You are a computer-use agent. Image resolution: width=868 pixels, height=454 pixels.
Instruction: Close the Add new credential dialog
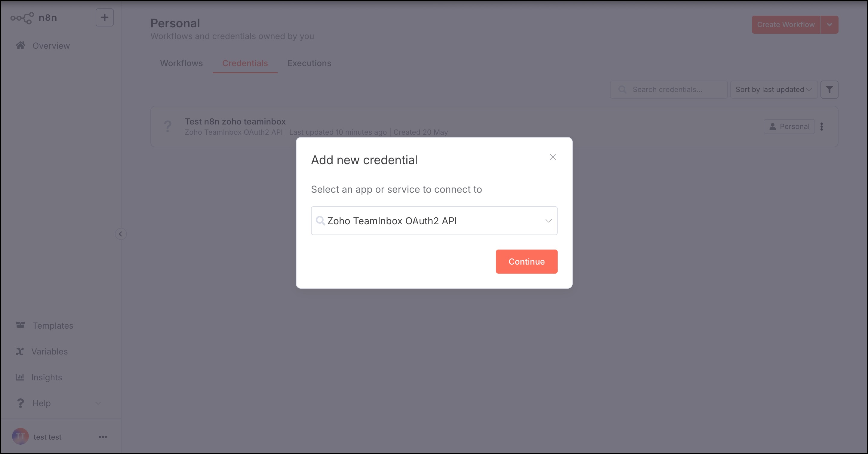tap(553, 157)
